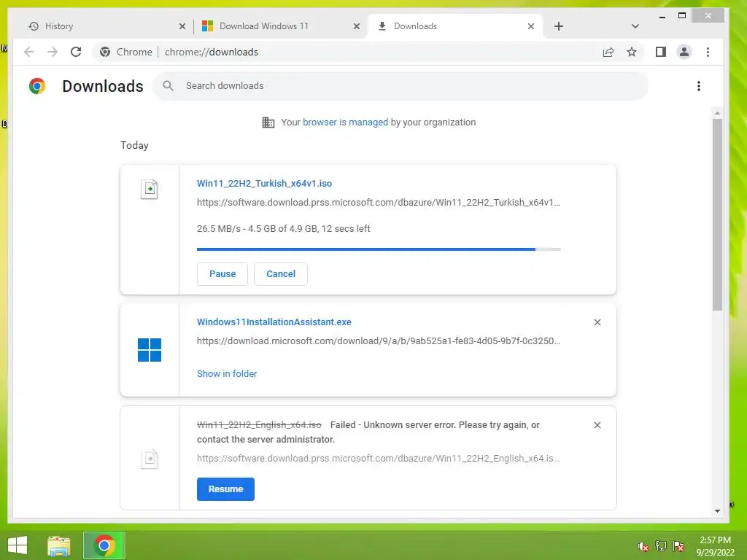Open Win11_22H2_Turkish_x64v1.iso file link
This screenshot has width=747, height=560.
(264, 183)
